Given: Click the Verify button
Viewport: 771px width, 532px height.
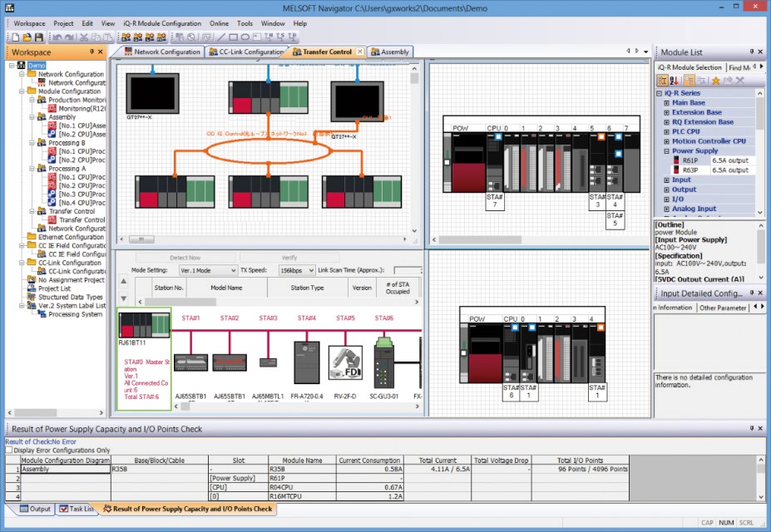Looking at the screenshot, I should 289,258.
